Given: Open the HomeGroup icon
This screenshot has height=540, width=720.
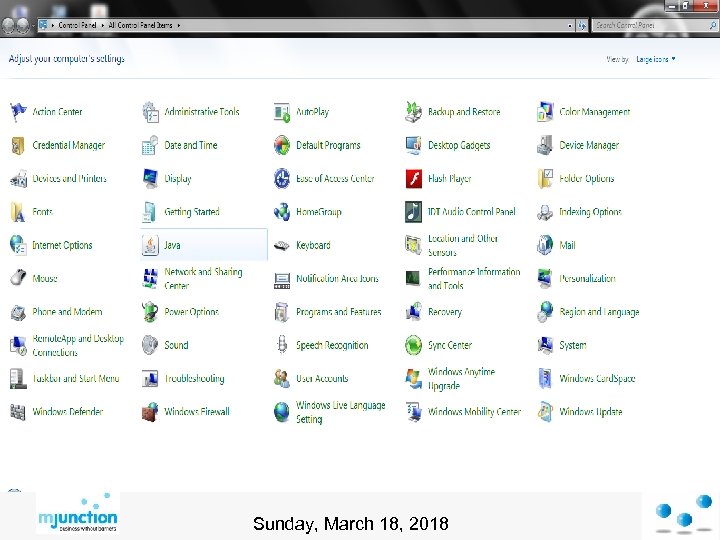Looking at the screenshot, I should click(x=282, y=212).
